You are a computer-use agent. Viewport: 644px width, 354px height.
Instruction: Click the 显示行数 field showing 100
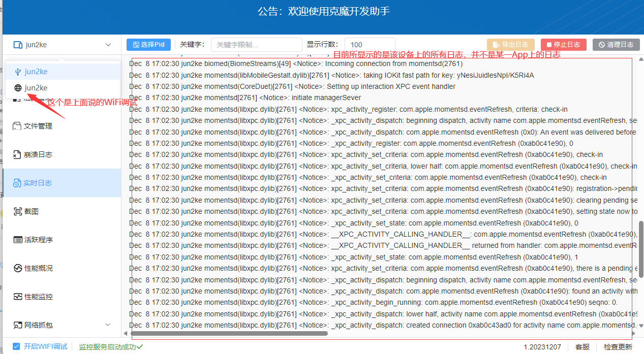tap(370, 45)
